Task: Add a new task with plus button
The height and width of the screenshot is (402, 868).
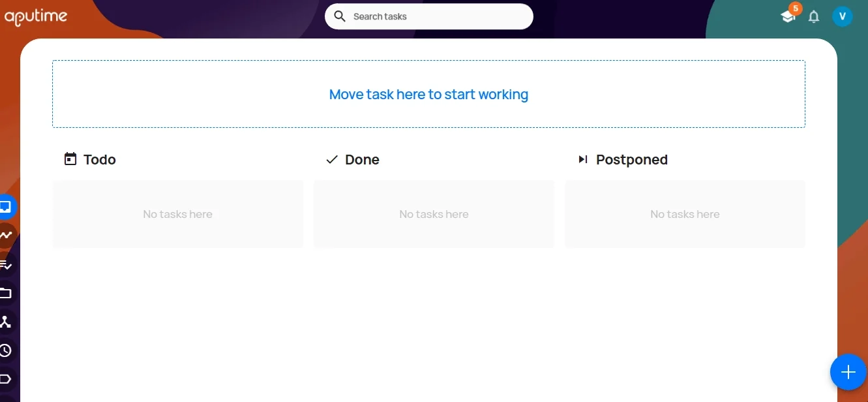Action: (x=848, y=372)
